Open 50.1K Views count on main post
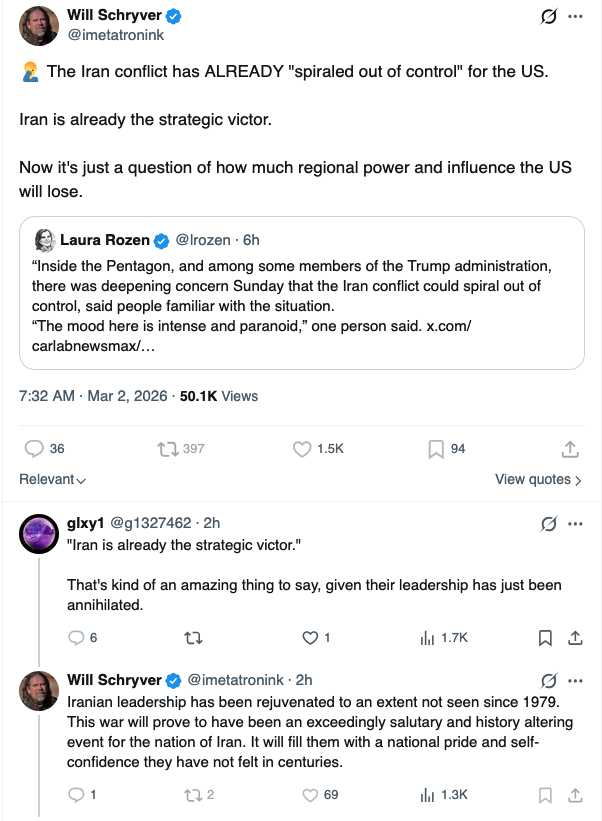The height and width of the screenshot is (821, 602). point(219,396)
